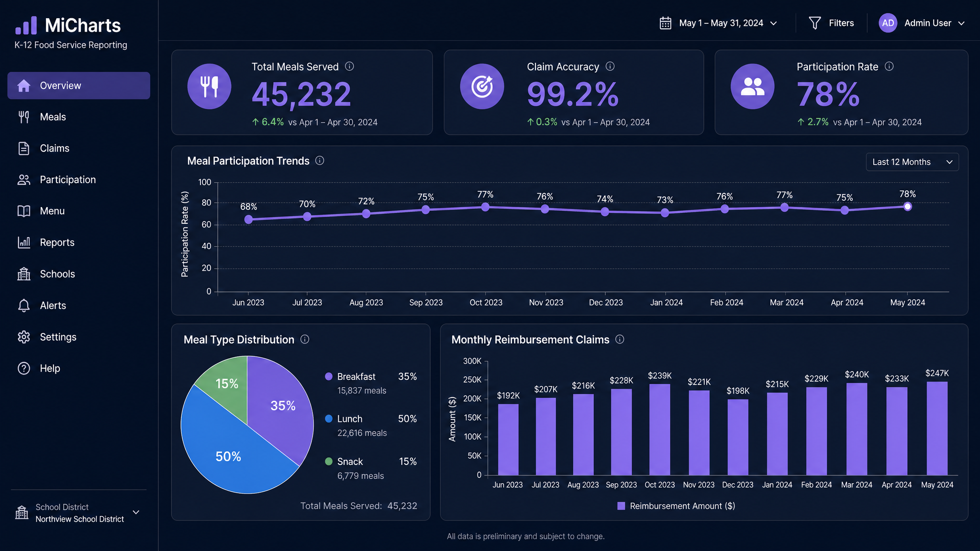This screenshot has height=551, width=980.
Task: Open the Help page
Action: pyautogui.click(x=78, y=368)
